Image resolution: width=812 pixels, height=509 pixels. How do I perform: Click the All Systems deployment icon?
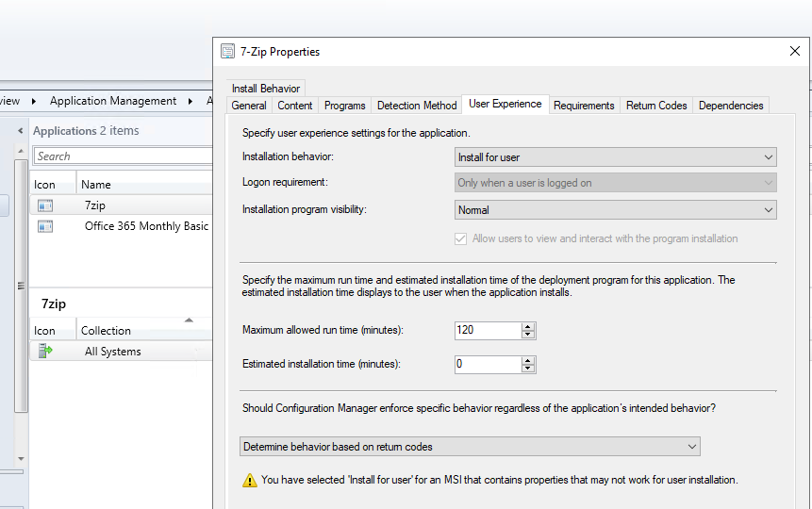pyautogui.click(x=45, y=351)
